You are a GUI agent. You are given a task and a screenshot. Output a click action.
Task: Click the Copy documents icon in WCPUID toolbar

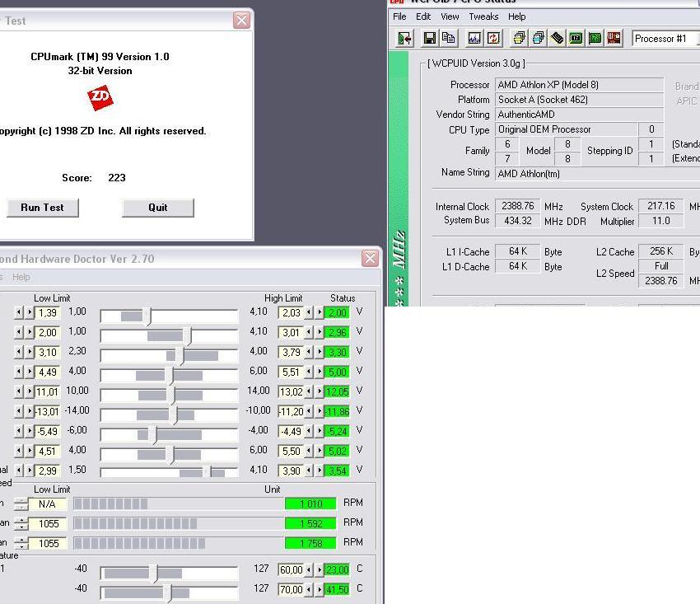point(448,39)
